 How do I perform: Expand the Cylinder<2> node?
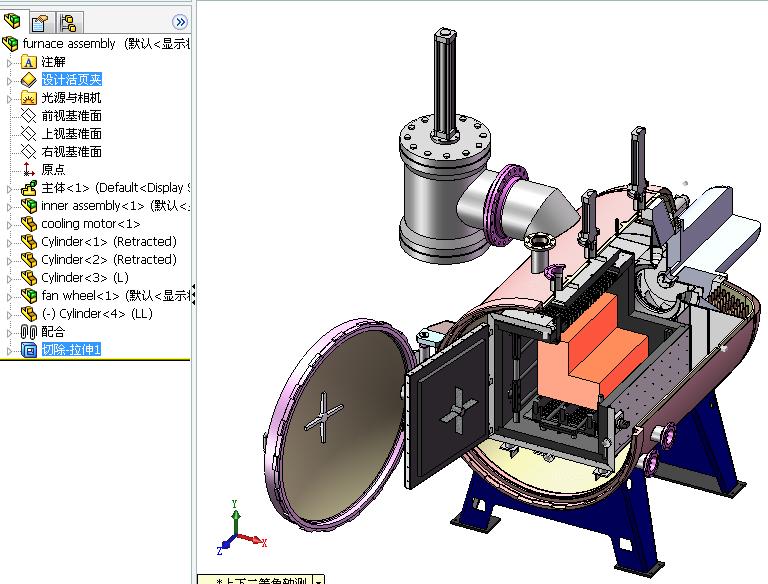[9, 261]
